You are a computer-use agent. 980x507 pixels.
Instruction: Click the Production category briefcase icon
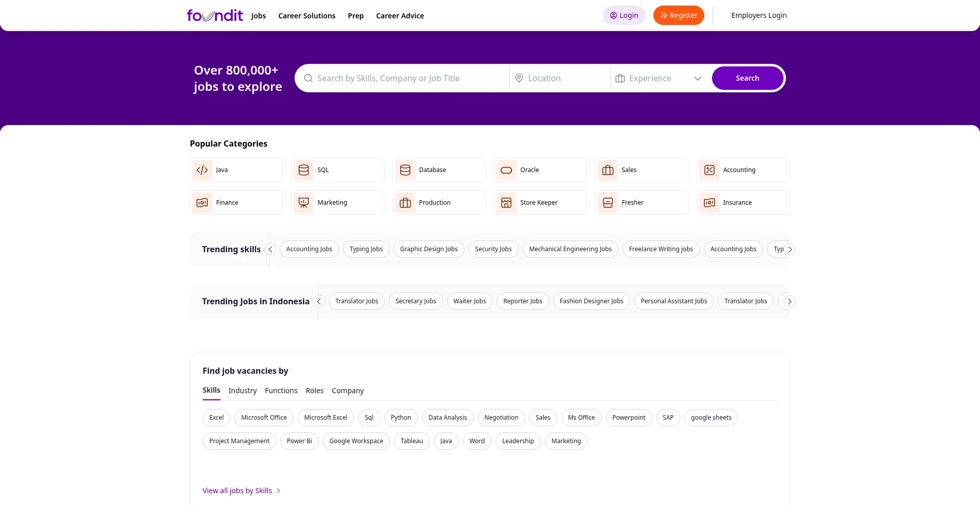coord(405,203)
